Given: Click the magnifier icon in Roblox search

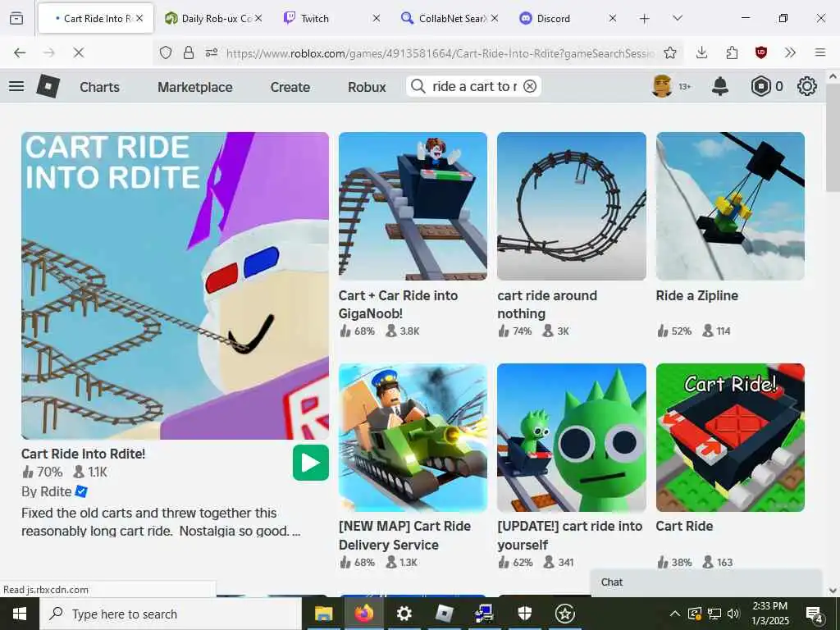Looking at the screenshot, I should (418, 86).
